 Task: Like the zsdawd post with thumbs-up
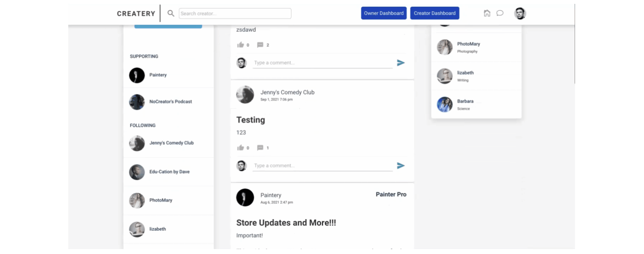pyautogui.click(x=240, y=45)
